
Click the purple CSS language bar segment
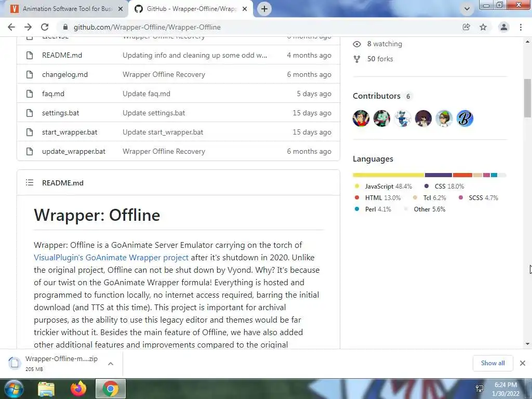(438, 175)
